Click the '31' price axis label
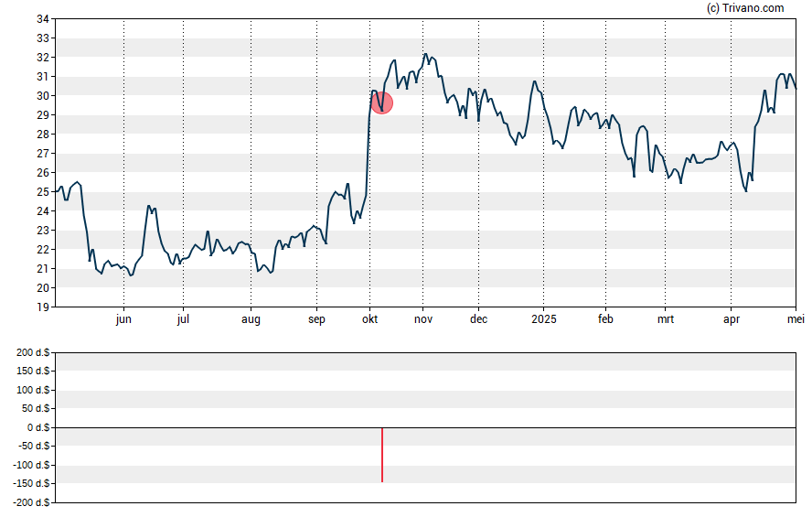812x517 pixels. point(42,77)
